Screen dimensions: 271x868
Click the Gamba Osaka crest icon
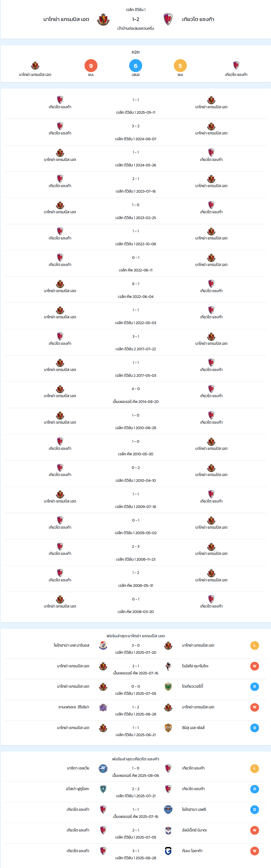pyautogui.click(x=168, y=851)
